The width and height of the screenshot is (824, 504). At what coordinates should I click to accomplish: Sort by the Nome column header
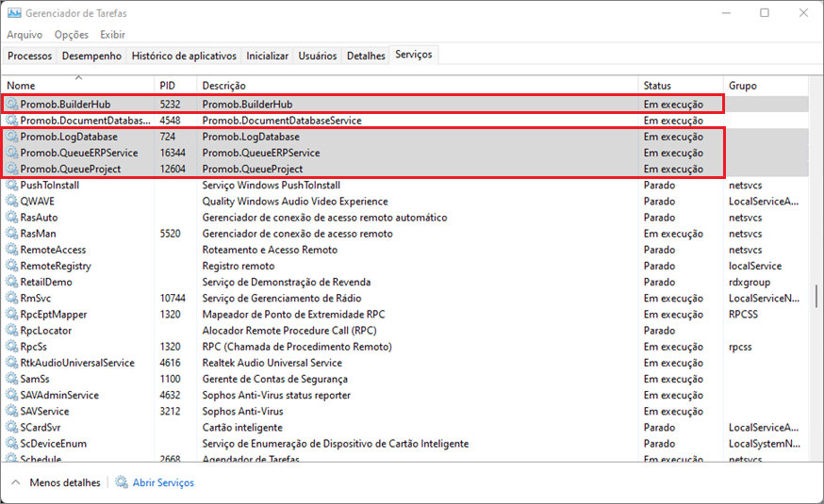point(78,85)
